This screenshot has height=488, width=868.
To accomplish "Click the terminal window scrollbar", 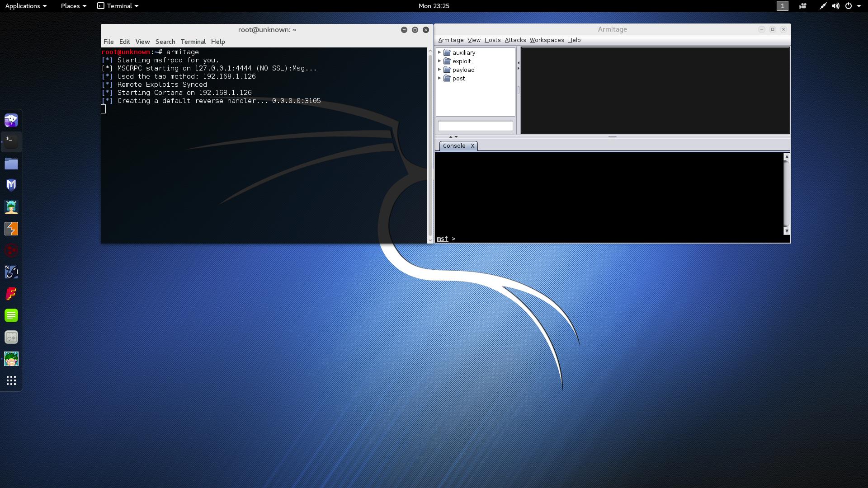I will (430, 145).
